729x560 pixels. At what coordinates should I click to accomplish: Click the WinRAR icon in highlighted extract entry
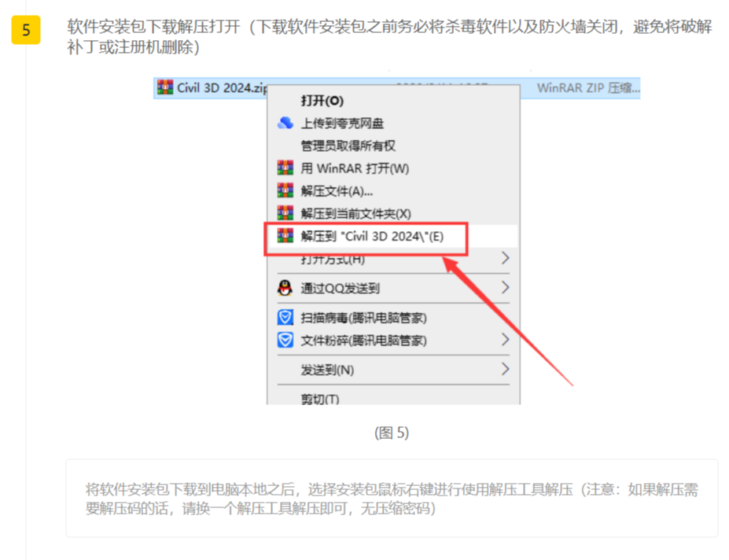(285, 236)
